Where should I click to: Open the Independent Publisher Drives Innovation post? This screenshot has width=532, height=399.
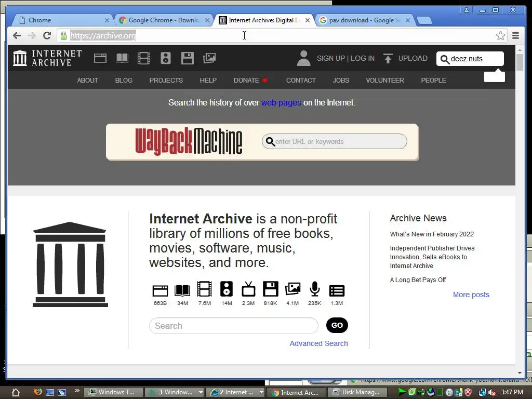coord(432,257)
